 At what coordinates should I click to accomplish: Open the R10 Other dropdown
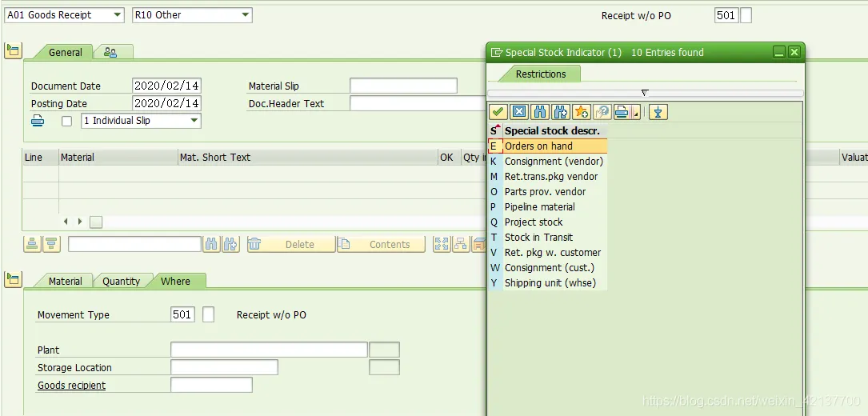[x=192, y=15]
